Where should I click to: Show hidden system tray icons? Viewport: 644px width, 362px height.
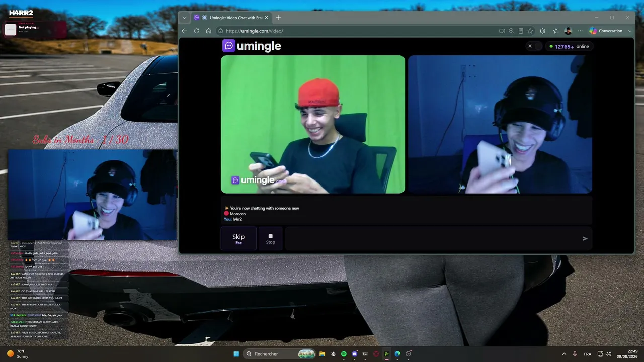pos(564,354)
